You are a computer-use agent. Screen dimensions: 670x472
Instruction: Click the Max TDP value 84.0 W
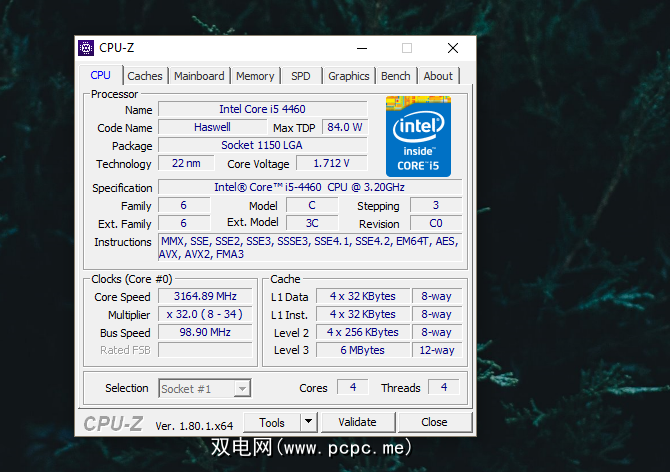[x=344, y=127]
